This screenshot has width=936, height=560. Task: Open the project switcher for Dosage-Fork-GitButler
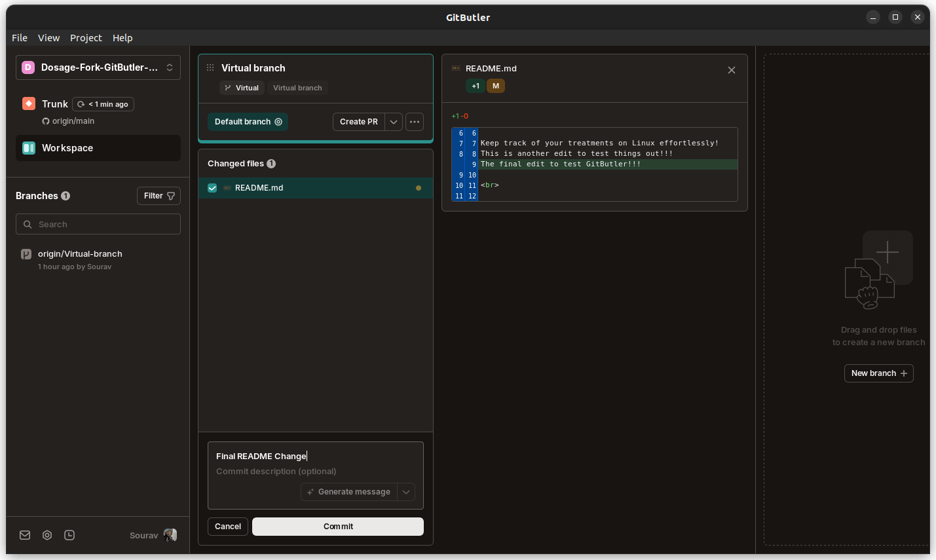click(98, 67)
